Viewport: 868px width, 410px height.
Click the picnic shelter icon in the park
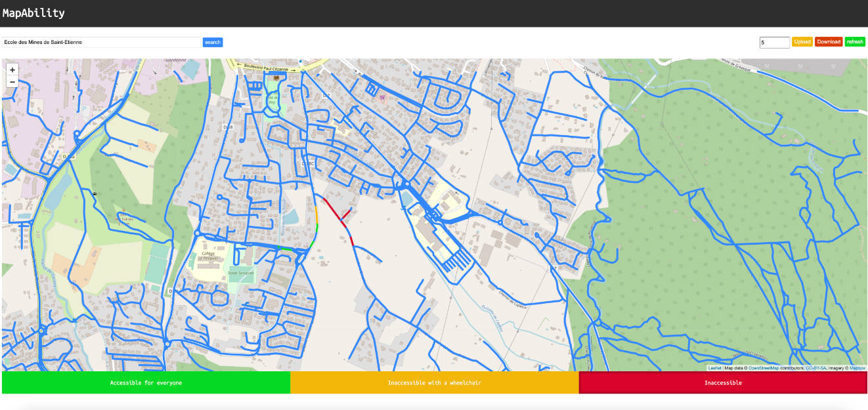click(95, 194)
